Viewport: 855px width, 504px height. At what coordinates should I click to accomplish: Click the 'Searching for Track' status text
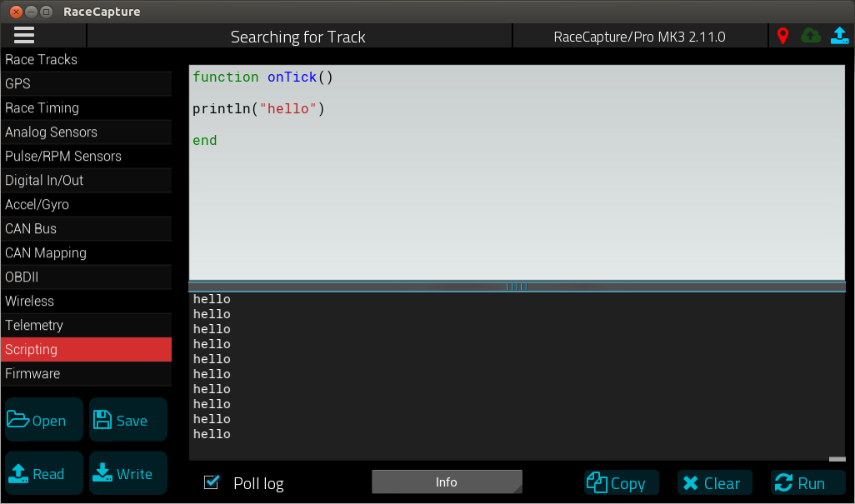click(297, 37)
